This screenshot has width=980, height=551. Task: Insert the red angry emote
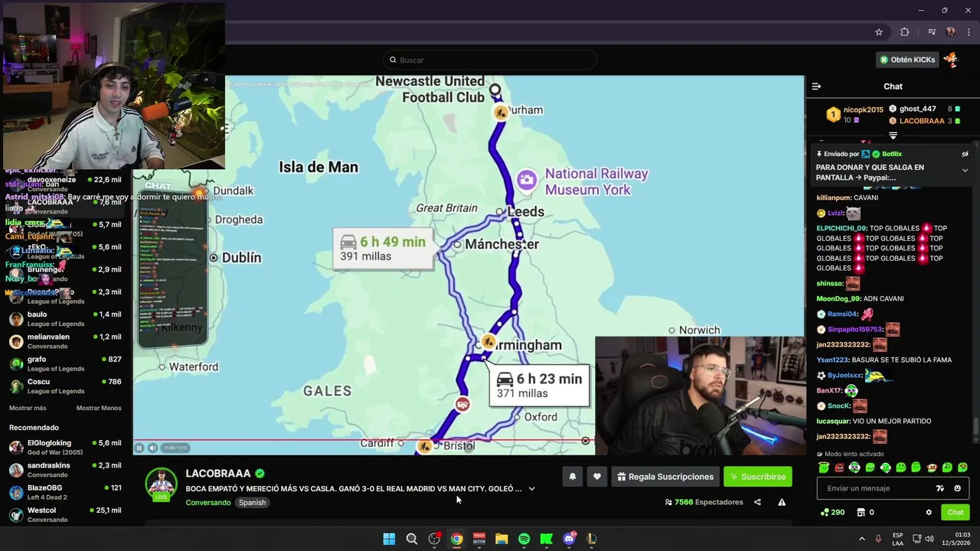[839, 467]
